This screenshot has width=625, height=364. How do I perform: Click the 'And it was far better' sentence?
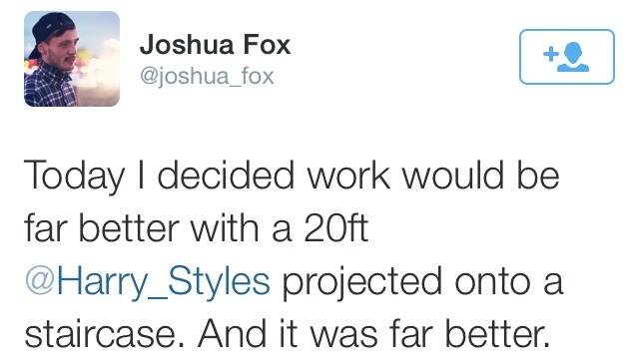pos(373,334)
